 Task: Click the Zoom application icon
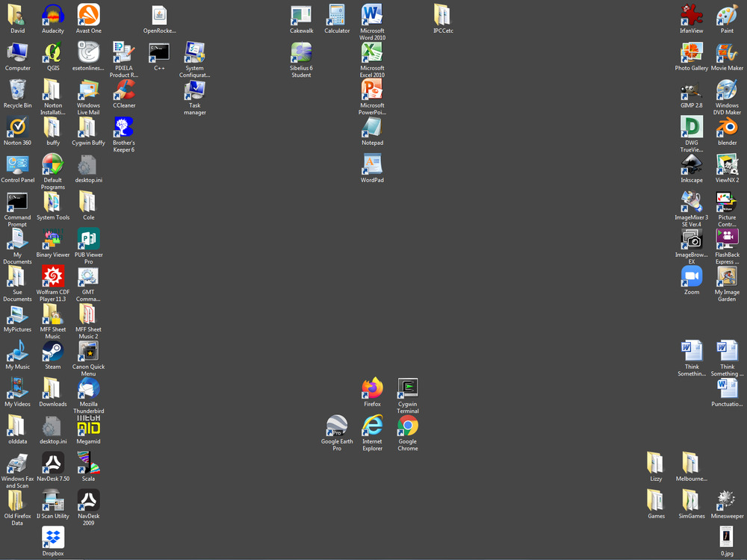pos(692,276)
